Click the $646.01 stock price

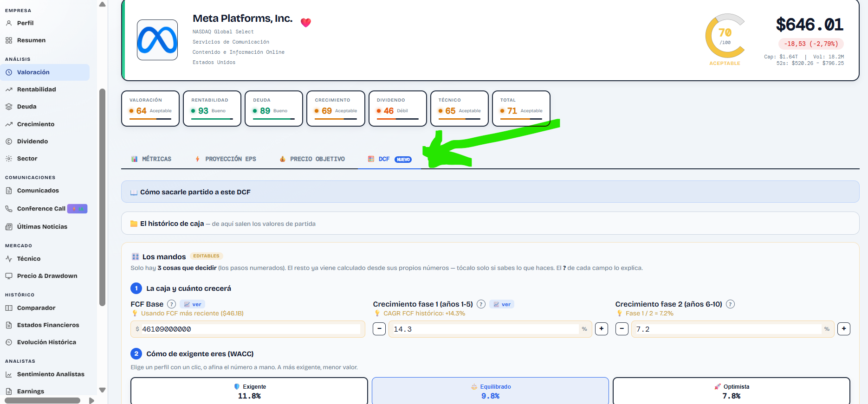pyautogui.click(x=810, y=25)
